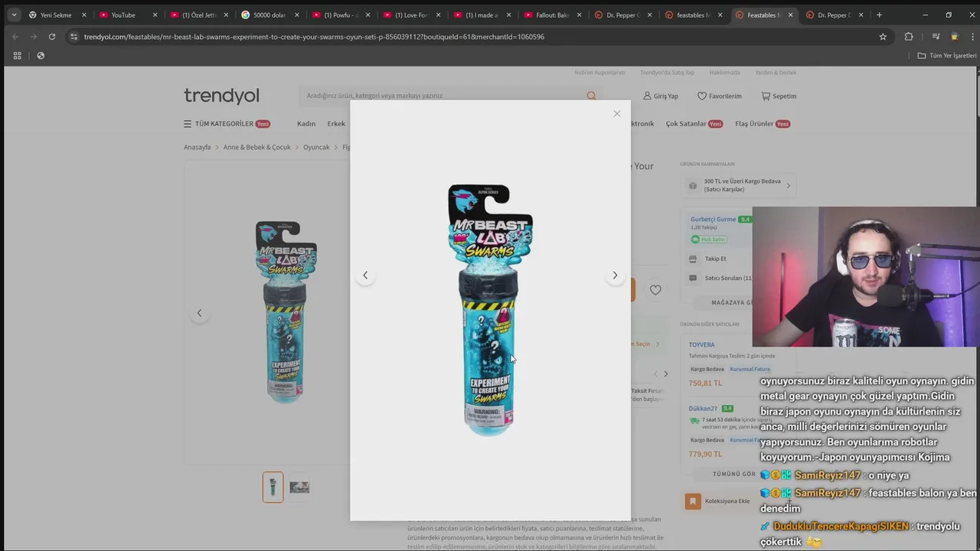
Task: Close the Yeni Sekme tab
Action: click(84, 15)
